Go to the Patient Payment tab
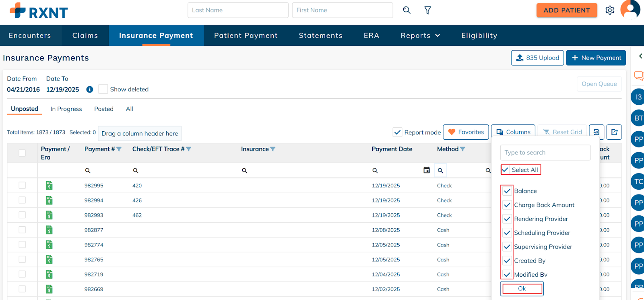 pyautogui.click(x=246, y=35)
